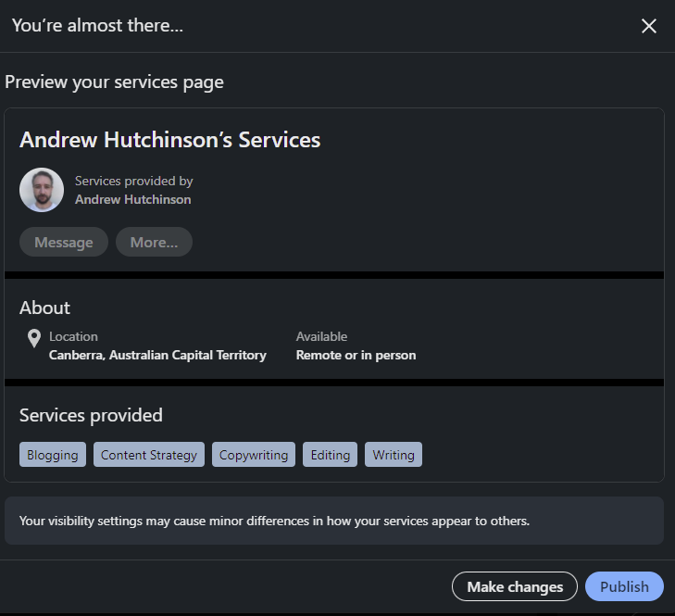
Task: Click the Canberra, Australian Capital Territory location
Action: (x=157, y=355)
